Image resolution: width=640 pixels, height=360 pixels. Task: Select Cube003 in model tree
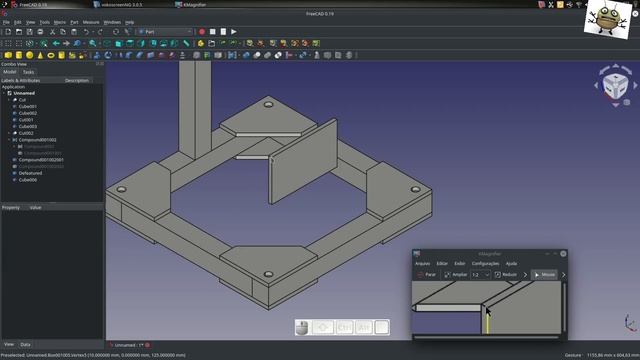[x=28, y=127]
